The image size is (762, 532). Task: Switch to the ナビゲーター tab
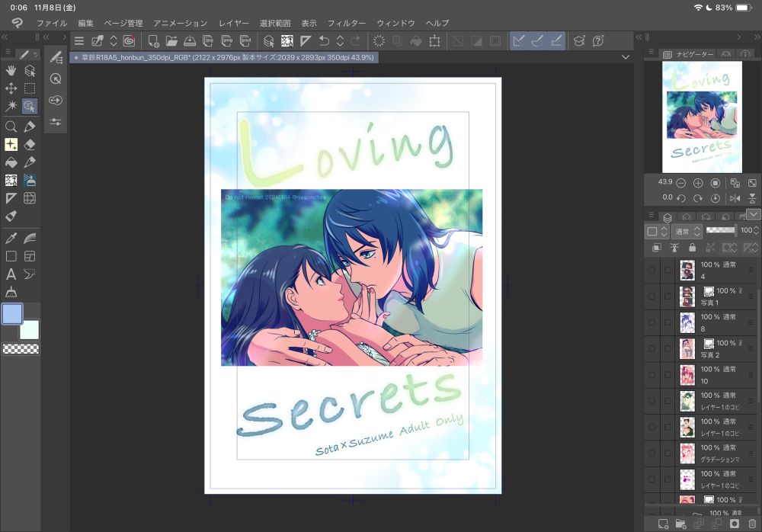coord(689,54)
